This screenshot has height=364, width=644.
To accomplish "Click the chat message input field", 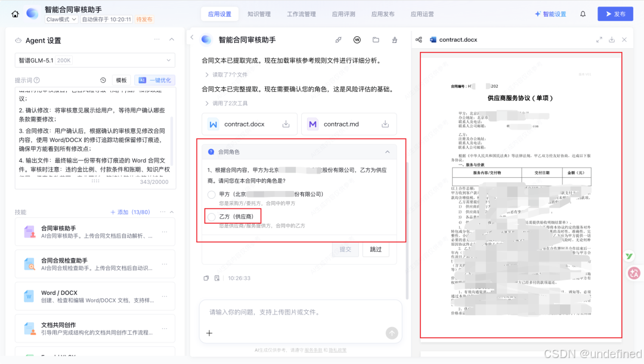I will click(x=300, y=312).
